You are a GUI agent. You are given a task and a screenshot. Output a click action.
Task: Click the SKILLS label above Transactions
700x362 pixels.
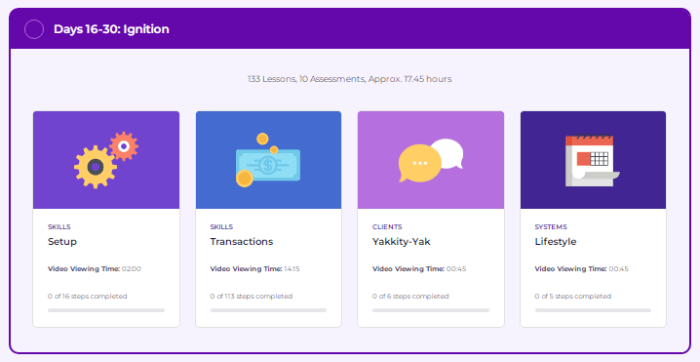(221, 227)
